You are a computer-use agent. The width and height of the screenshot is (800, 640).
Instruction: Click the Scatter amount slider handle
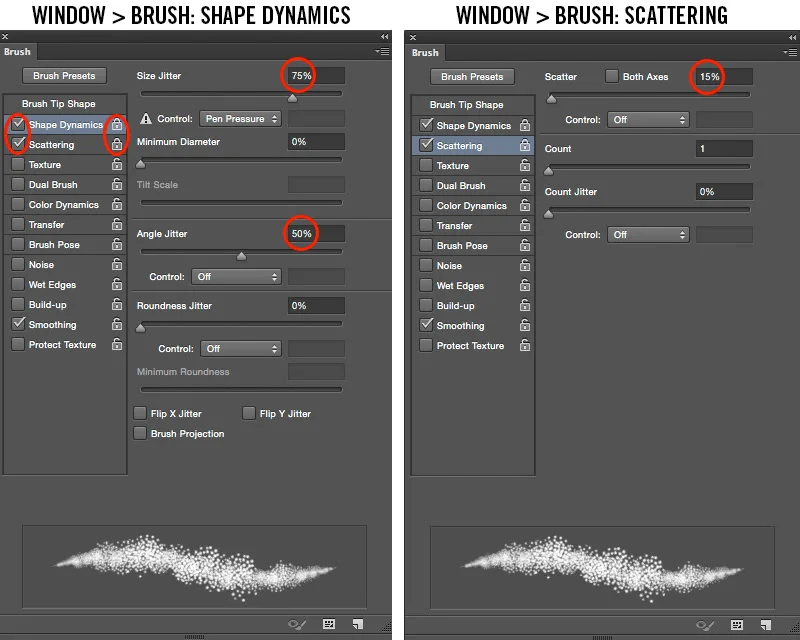tap(553, 97)
